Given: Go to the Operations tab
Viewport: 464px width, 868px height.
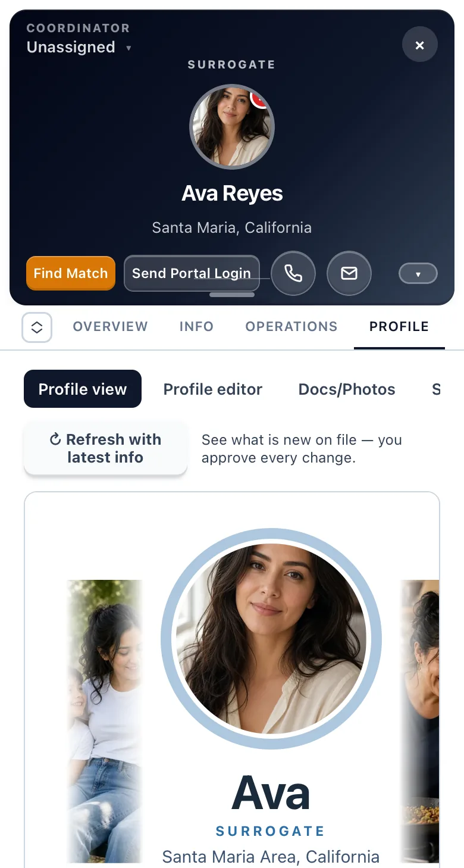Looking at the screenshot, I should pos(291,326).
